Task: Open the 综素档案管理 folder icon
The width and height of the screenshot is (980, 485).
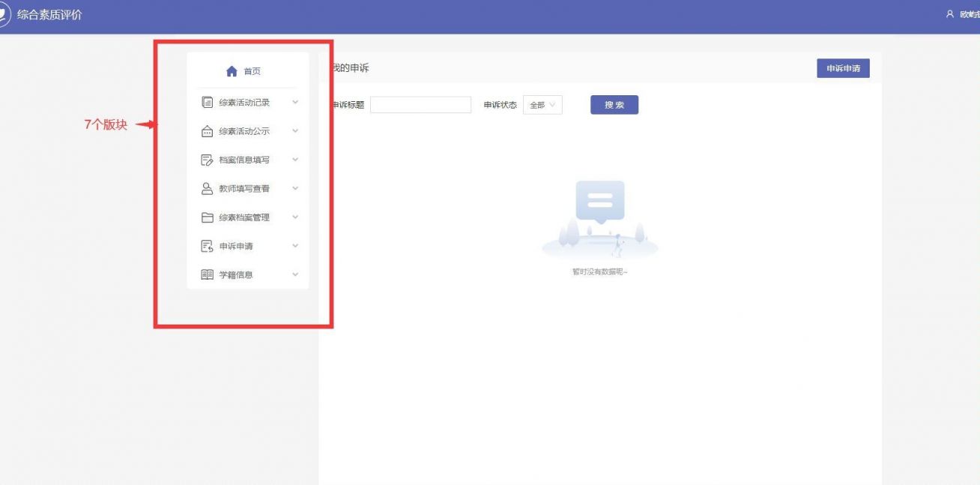Action: tap(205, 217)
